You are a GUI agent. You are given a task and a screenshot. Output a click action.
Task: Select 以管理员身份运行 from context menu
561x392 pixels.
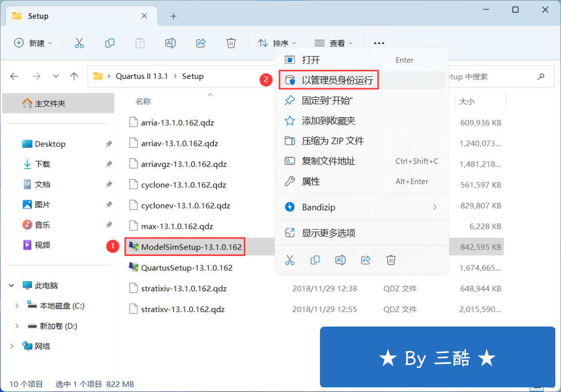[x=337, y=80]
